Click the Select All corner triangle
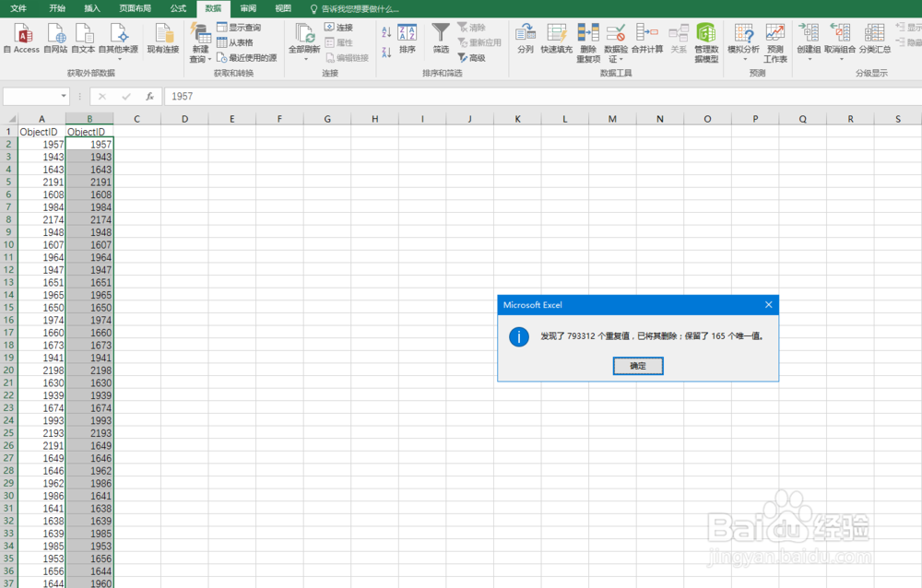This screenshot has width=922, height=588. (x=10, y=119)
